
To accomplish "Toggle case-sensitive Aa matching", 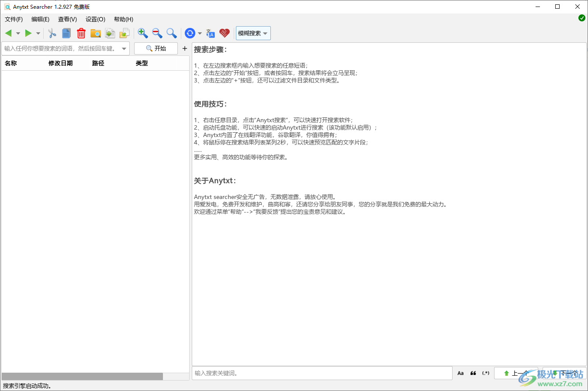I will (460, 373).
